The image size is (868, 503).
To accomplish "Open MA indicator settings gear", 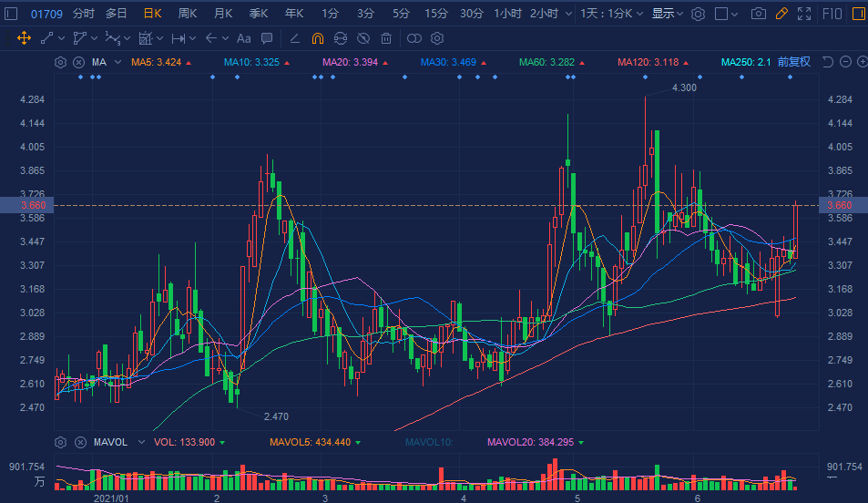I will click(x=60, y=62).
